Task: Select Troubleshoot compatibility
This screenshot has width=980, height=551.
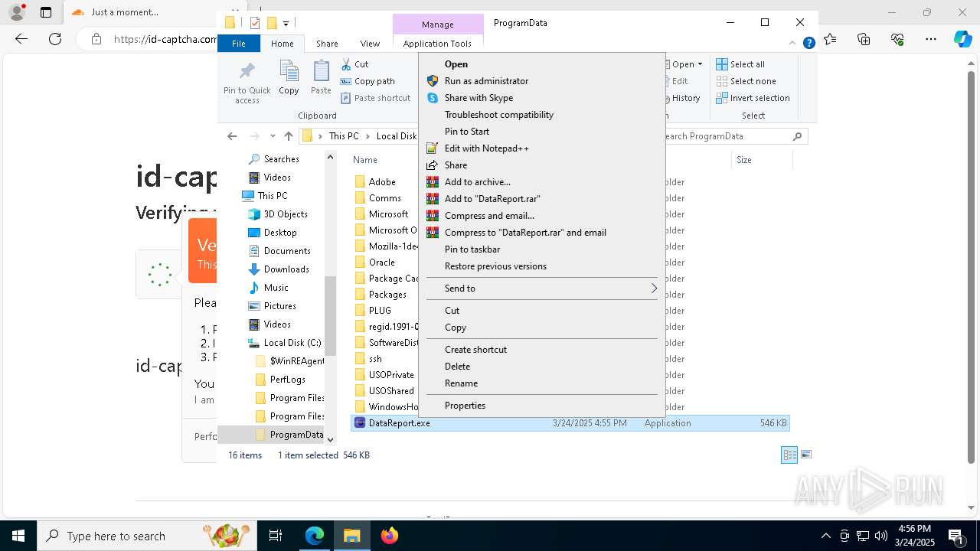Action: (x=542, y=115)
